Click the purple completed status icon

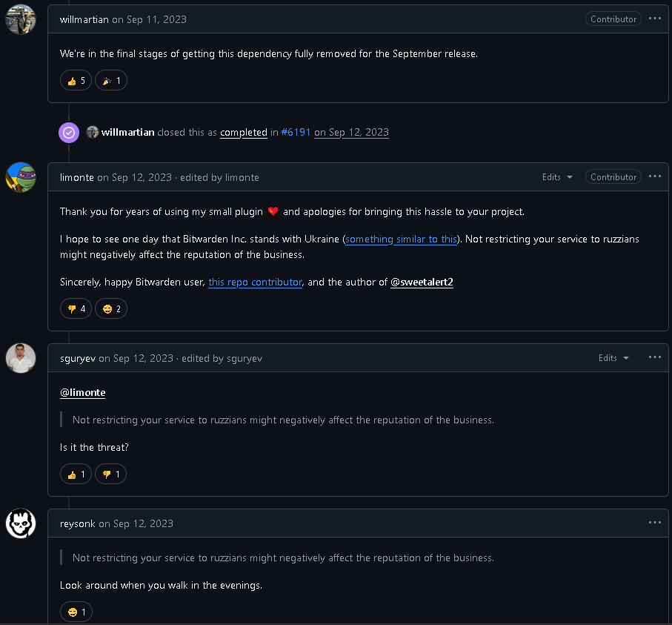point(69,133)
